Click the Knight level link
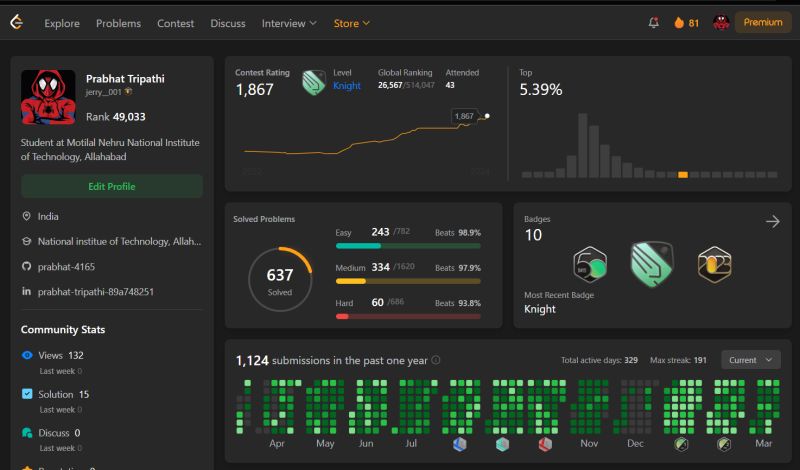800x470 pixels. point(346,86)
